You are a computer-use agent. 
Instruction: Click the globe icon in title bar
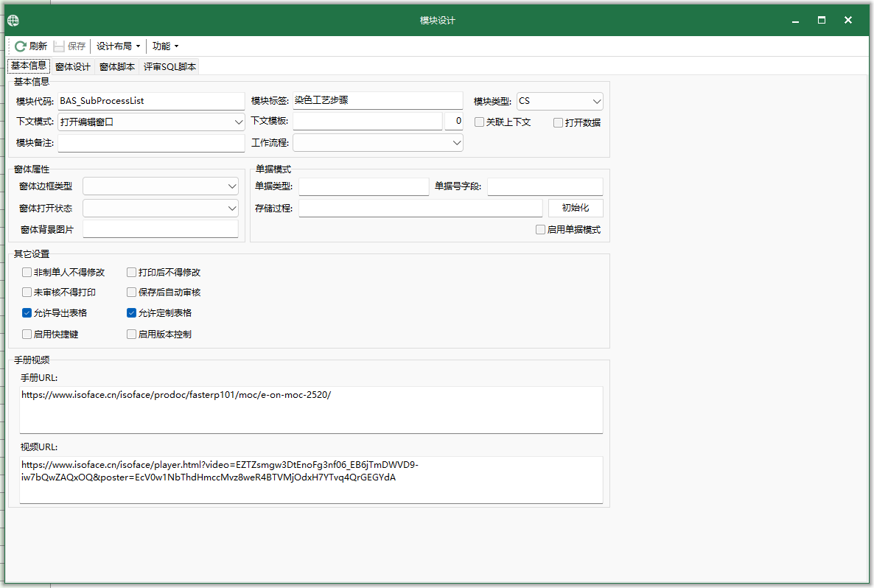[x=13, y=21]
